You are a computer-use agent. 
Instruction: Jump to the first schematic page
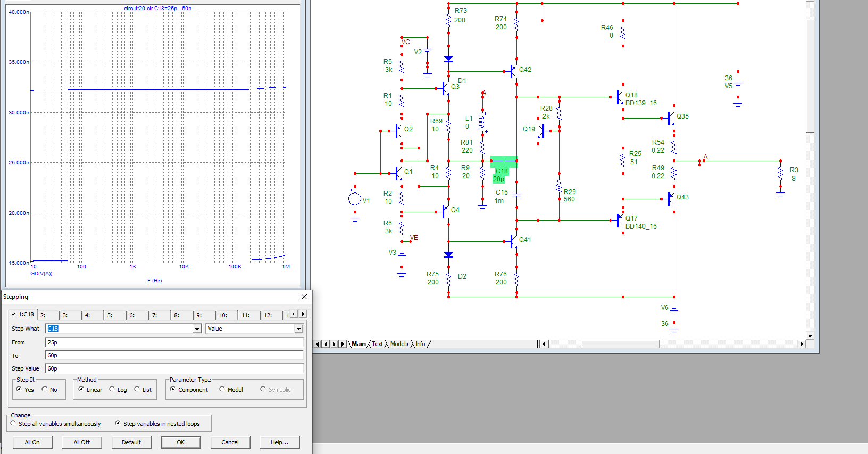click(x=317, y=344)
